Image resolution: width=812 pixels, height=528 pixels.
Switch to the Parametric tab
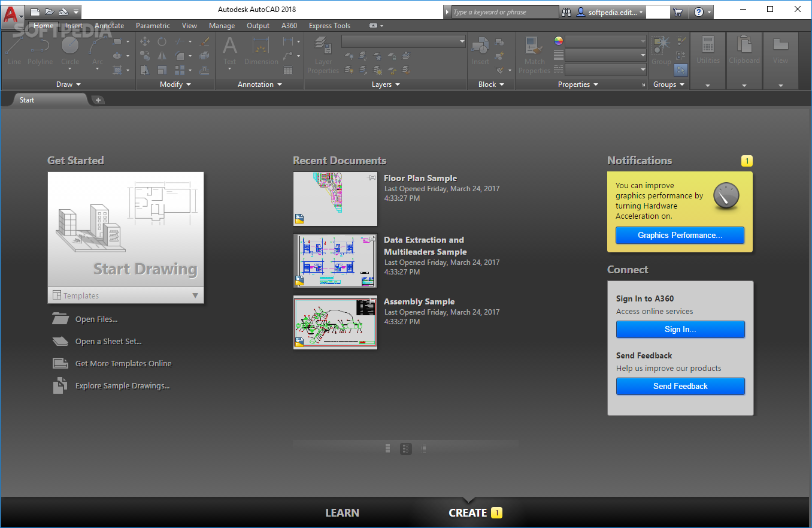(x=153, y=26)
